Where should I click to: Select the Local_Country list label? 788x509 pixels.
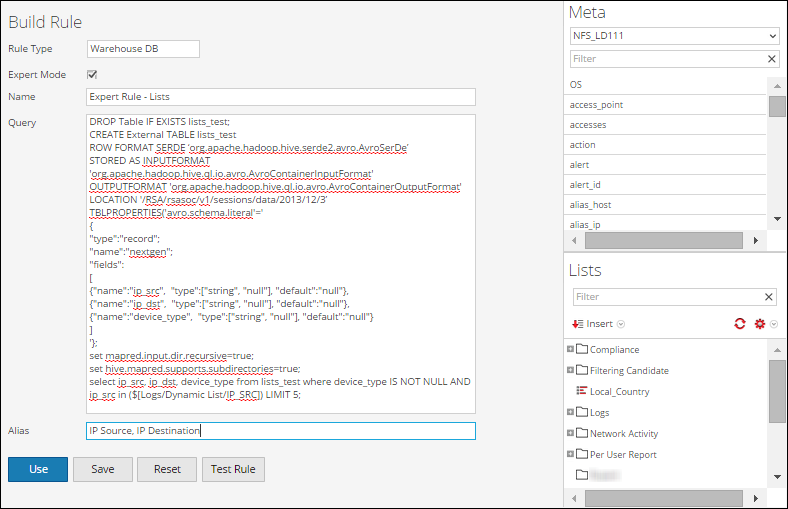tap(620, 392)
